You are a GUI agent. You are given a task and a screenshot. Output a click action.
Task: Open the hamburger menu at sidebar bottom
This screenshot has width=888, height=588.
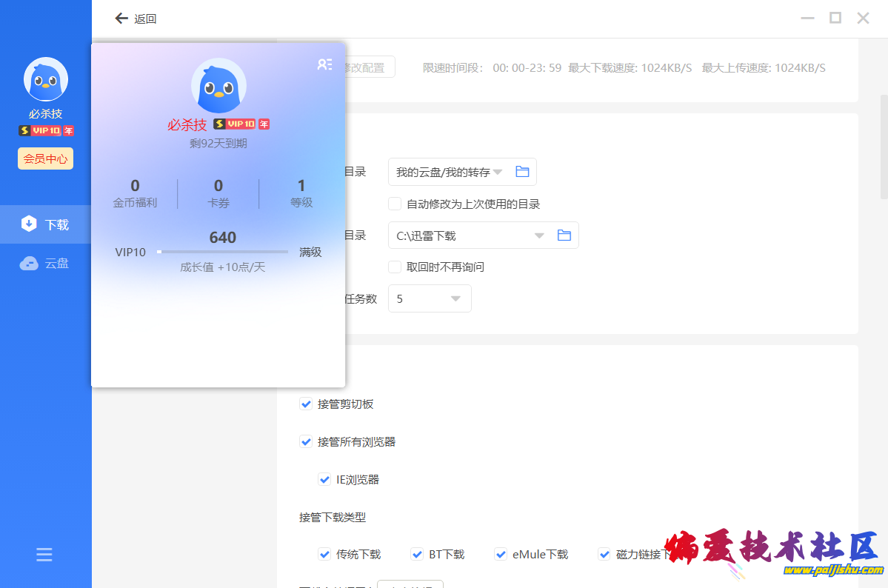pos(44,555)
